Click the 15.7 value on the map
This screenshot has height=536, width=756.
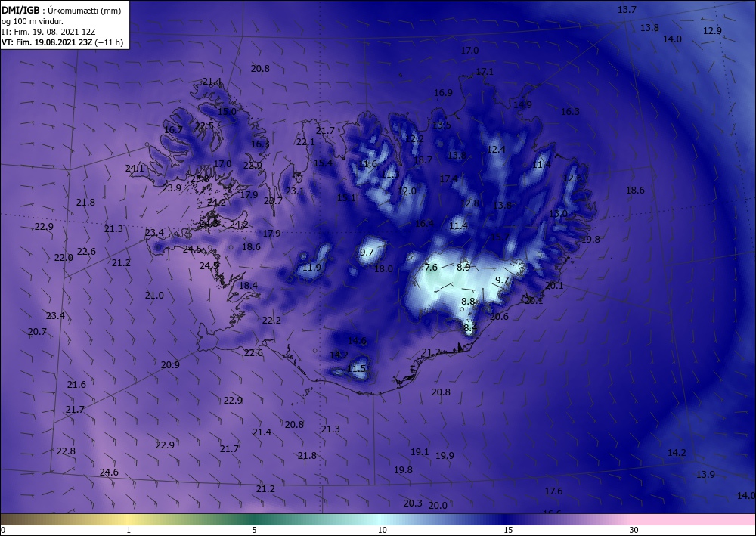[x=500, y=237]
